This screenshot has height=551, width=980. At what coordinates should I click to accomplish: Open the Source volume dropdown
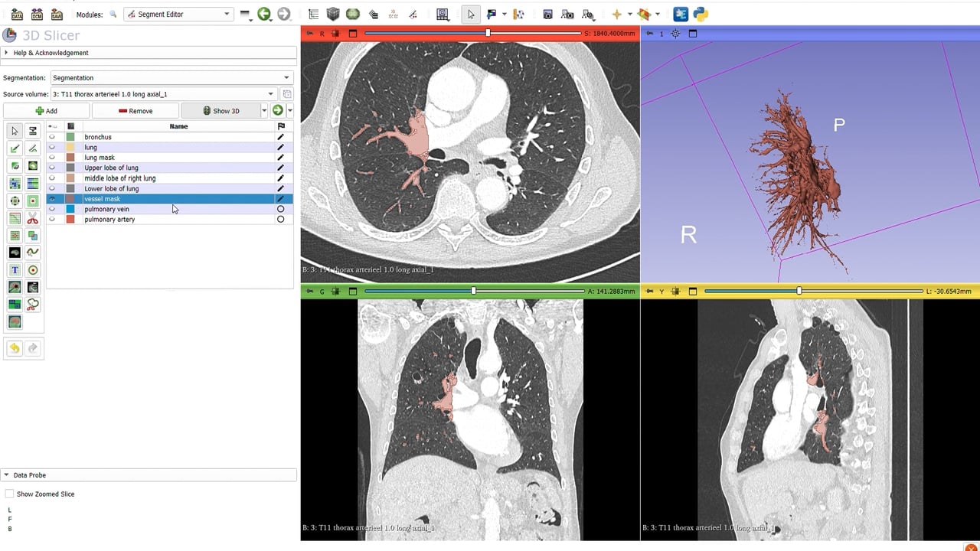tap(163, 94)
